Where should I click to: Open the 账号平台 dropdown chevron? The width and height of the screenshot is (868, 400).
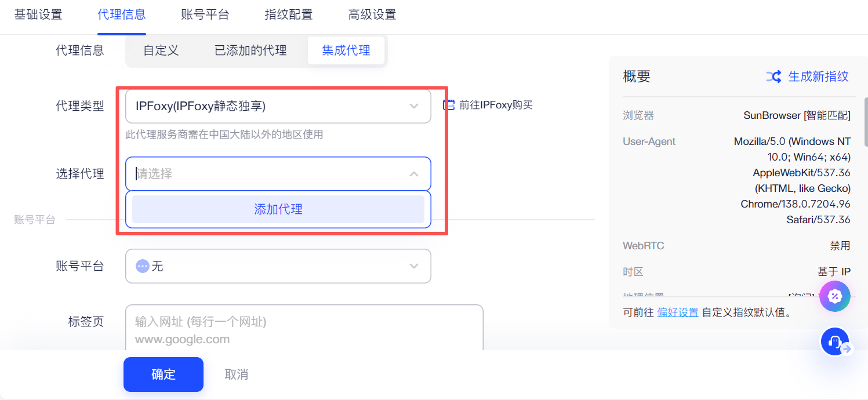pyautogui.click(x=413, y=266)
